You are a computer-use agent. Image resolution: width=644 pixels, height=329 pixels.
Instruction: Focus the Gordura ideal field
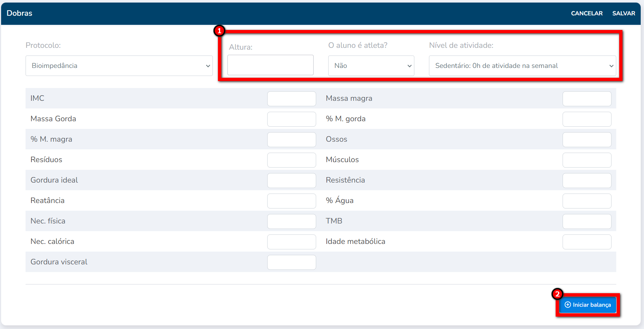(291, 180)
